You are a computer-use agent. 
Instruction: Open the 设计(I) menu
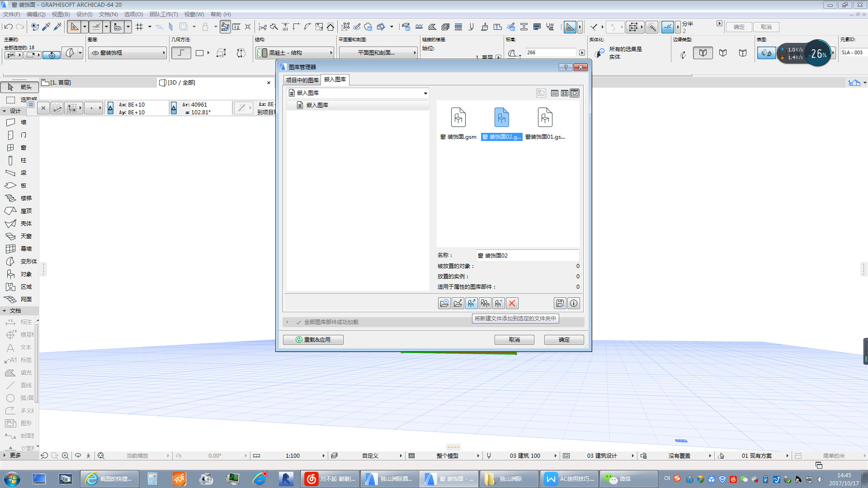84,14
